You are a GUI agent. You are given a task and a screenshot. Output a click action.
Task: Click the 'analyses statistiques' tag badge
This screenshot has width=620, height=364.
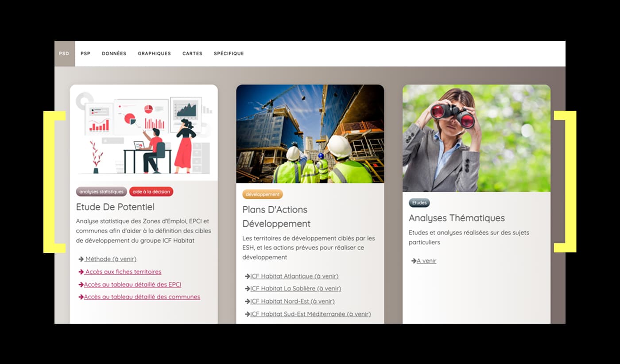[101, 192]
